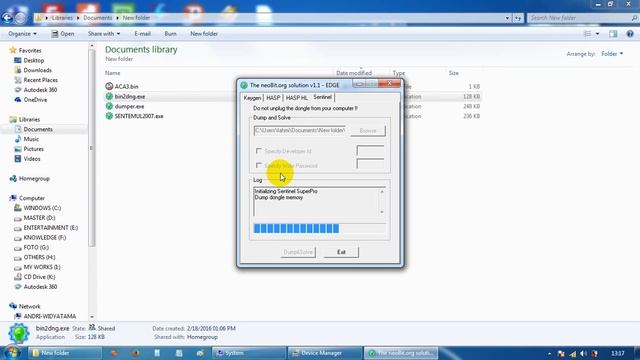Click the change view icon
640x360 pixels.
pos(587,34)
